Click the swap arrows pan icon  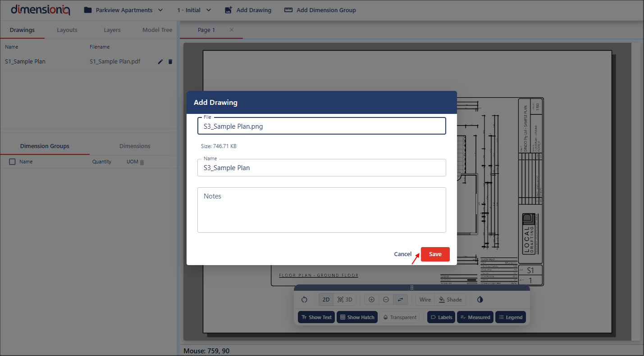[x=400, y=300]
